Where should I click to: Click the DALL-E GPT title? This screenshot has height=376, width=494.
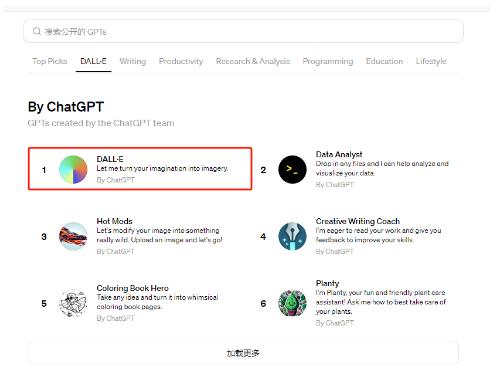click(110, 159)
